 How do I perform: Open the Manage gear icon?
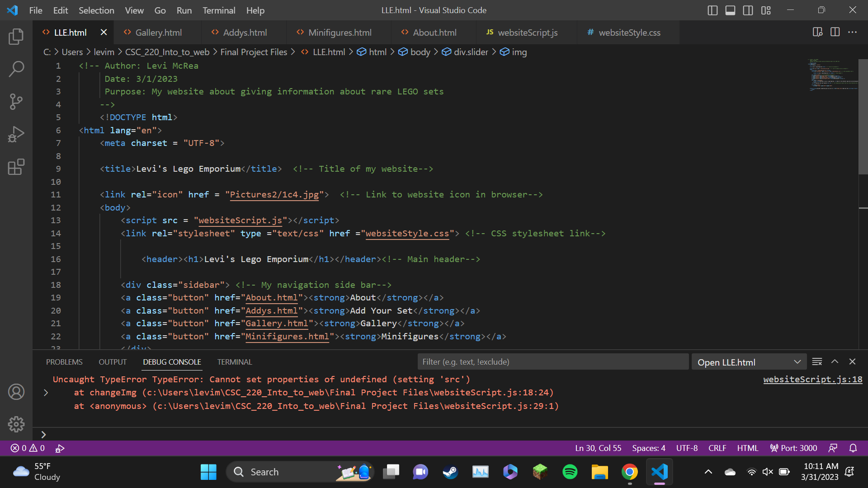(x=16, y=424)
